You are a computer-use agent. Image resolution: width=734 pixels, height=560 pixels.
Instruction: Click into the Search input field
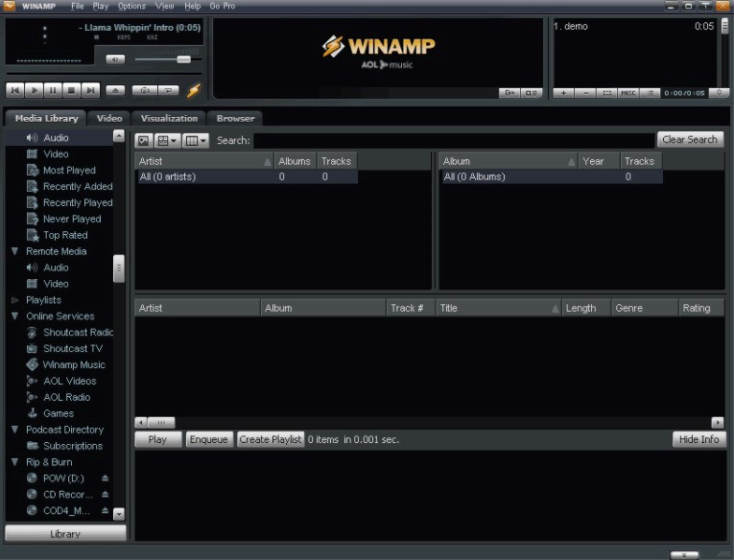[451, 140]
